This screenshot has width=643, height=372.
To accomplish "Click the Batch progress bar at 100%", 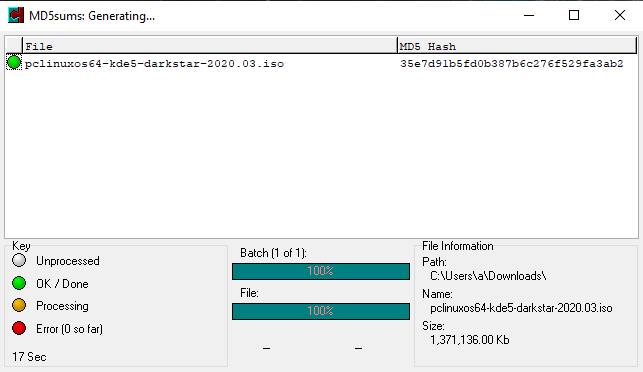I will (321, 271).
